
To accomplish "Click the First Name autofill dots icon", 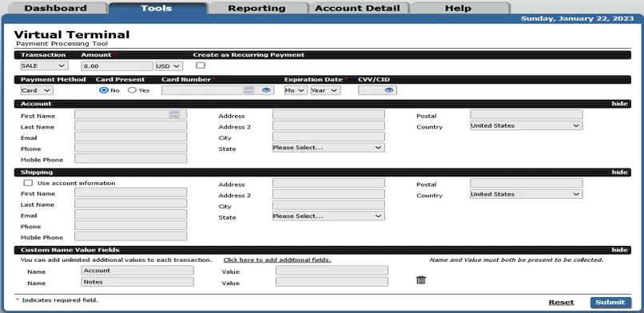I will point(174,114).
